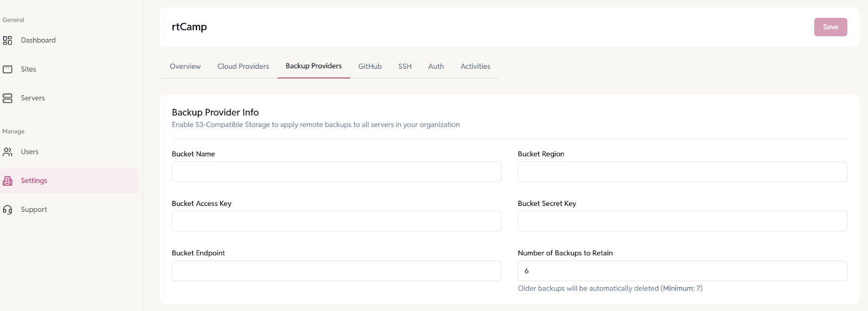Click the Settings building icon
The width and height of the screenshot is (868, 311).
point(8,181)
